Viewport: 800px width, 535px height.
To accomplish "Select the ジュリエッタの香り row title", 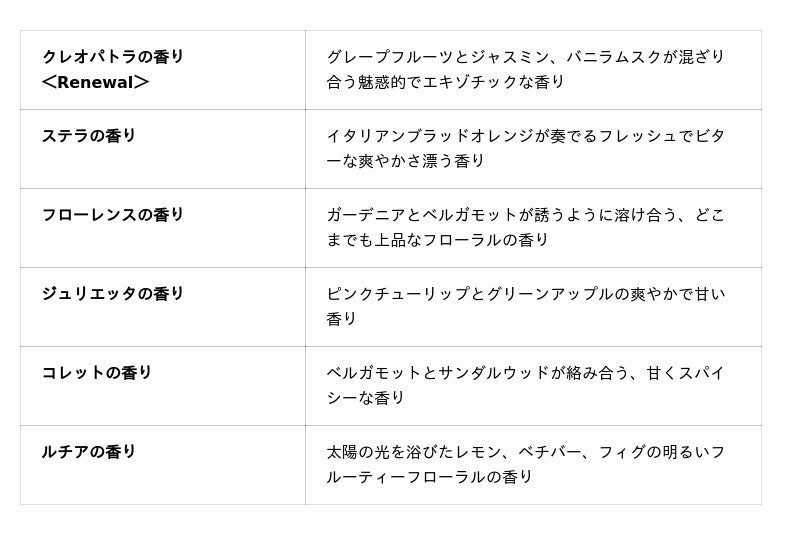I will pos(113,294).
